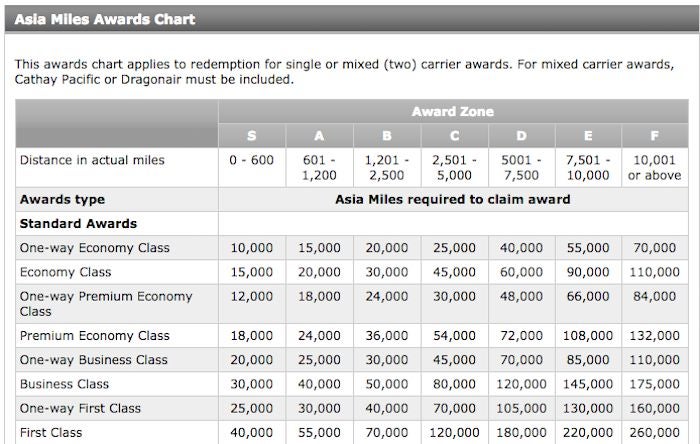The height and width of the screenshot is (444, 700).
Task: Select the Premium Economy Class row label
Action: 95,336
